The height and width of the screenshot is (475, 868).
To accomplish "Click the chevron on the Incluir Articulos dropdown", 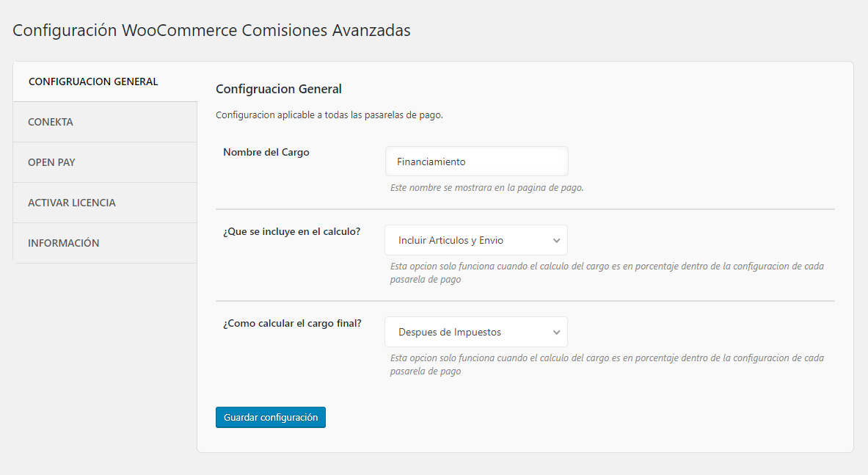I will (x=556, y=240).
